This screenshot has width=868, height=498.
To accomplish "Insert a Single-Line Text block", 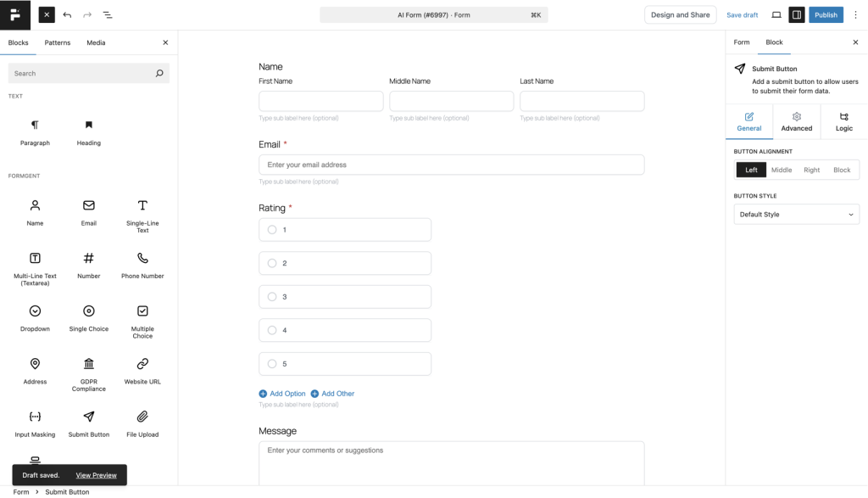I will click(142, 216).
